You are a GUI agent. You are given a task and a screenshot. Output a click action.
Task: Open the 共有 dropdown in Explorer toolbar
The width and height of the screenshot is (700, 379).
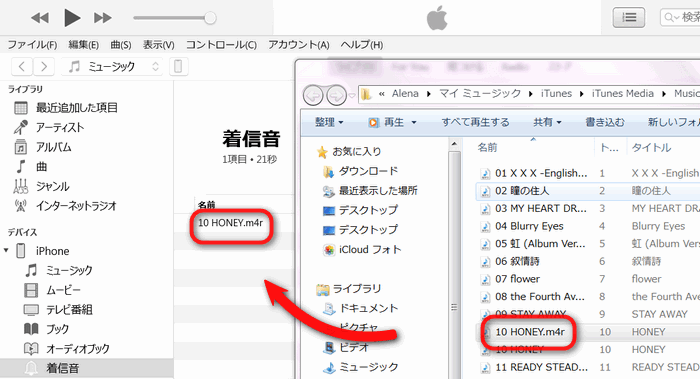547,122
